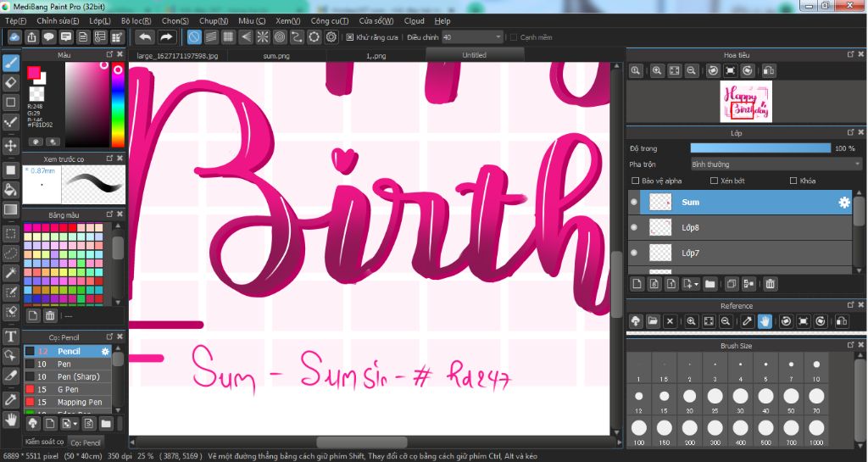
Task: Enable crisscross grid snap
Action: coord(228,37)
